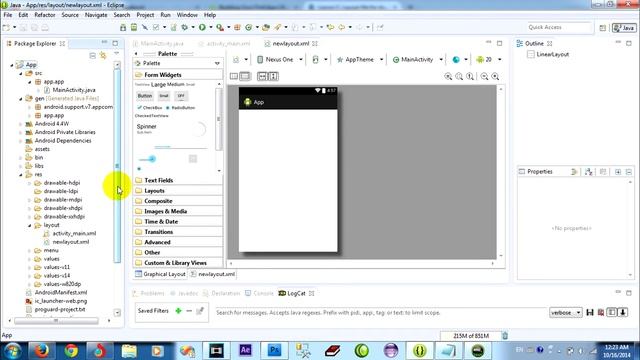Open the Navigate menu
This screenshot has height=360, width=640.
coord(96,15)
